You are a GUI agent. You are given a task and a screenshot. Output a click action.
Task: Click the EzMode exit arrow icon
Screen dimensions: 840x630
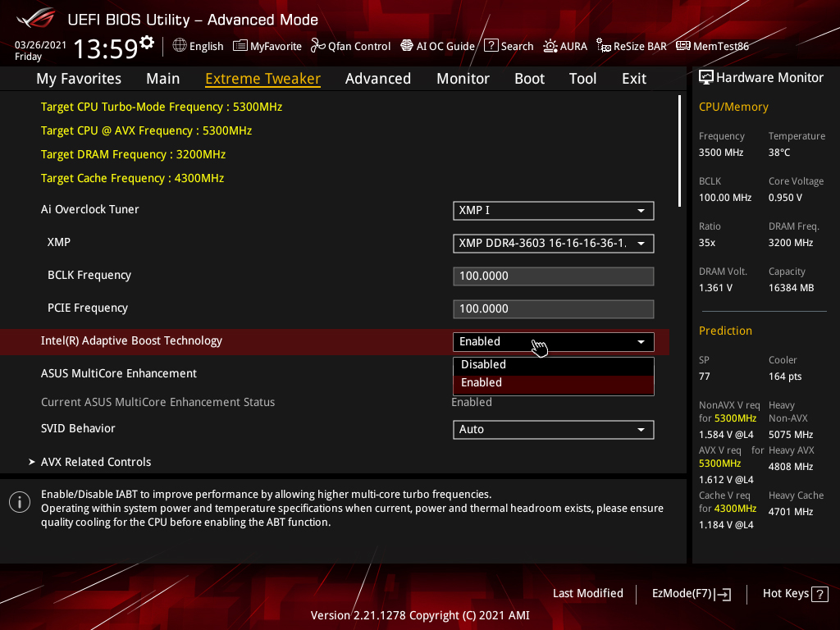coord(722,594)
